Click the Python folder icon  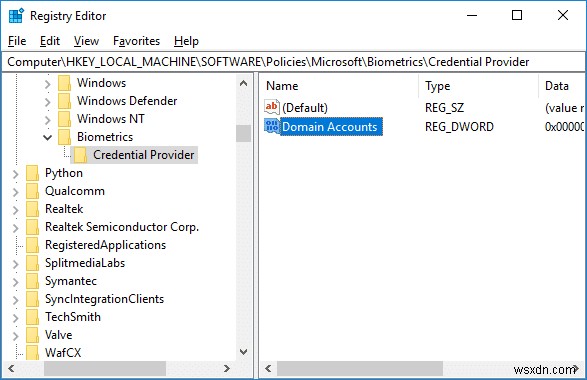[x=33, y=173]
